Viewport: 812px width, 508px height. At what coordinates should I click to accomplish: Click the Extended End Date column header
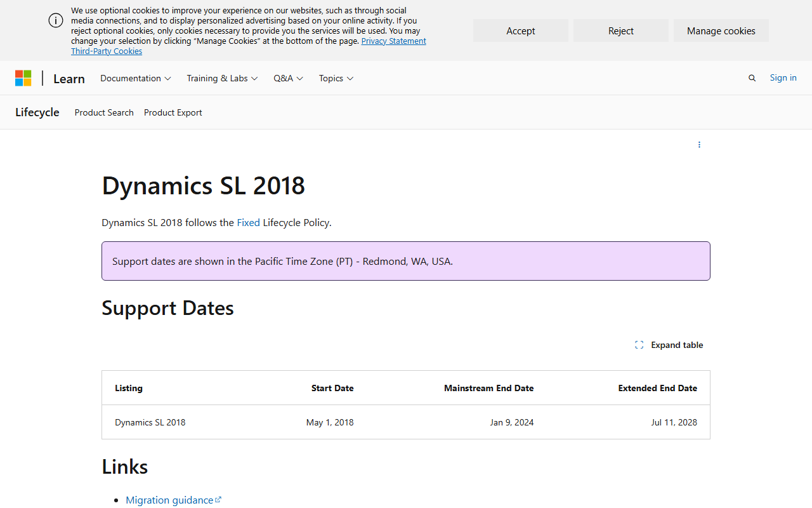(658, 388)
